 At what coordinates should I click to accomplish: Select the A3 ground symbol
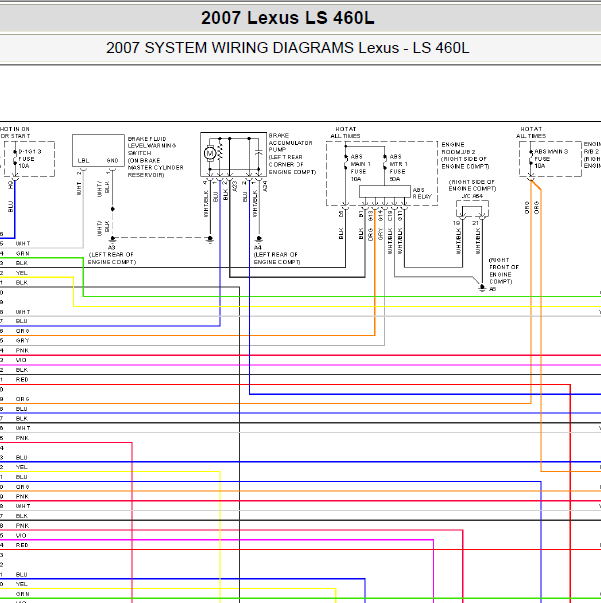[x=112, y=240]
